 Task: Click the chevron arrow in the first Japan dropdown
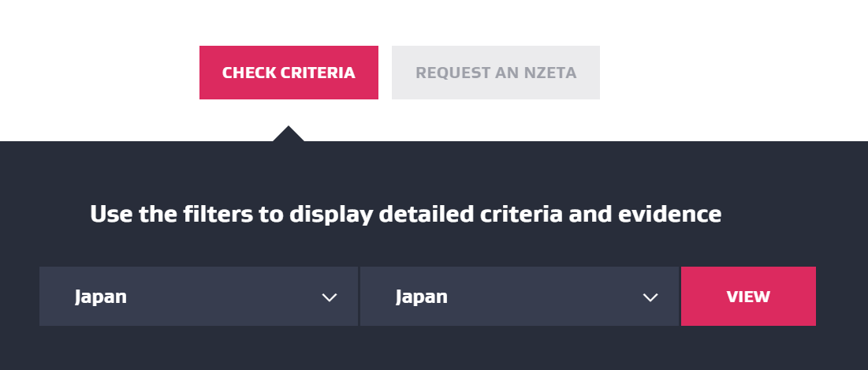coord(330,297)
